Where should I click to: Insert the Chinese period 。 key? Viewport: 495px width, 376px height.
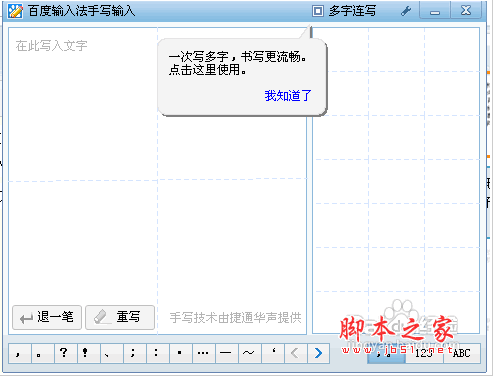(x=43, y=353)
